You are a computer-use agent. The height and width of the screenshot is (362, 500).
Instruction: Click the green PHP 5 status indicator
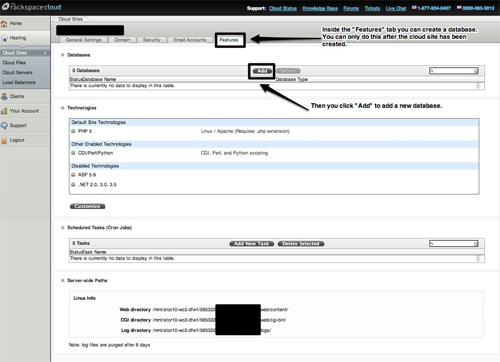(73, 131)
